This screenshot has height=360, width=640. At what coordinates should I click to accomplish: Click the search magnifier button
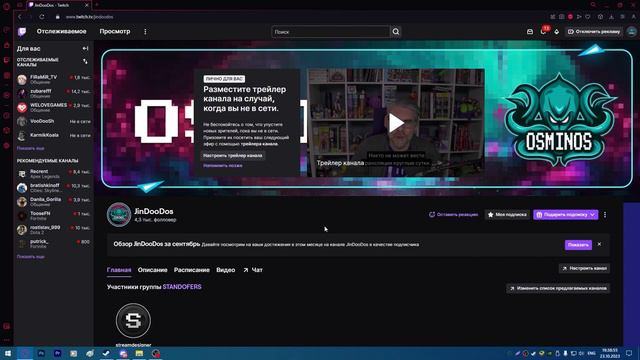(396, 31)
